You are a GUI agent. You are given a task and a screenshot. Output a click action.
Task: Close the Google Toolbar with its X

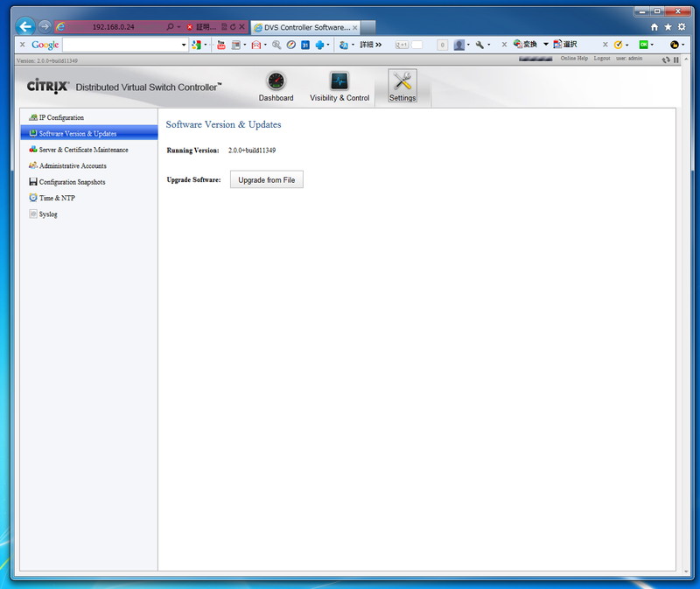point(23,45)
